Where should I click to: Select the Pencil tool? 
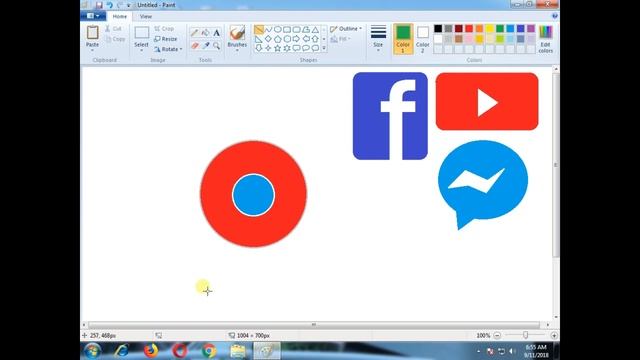coord(195,33)
